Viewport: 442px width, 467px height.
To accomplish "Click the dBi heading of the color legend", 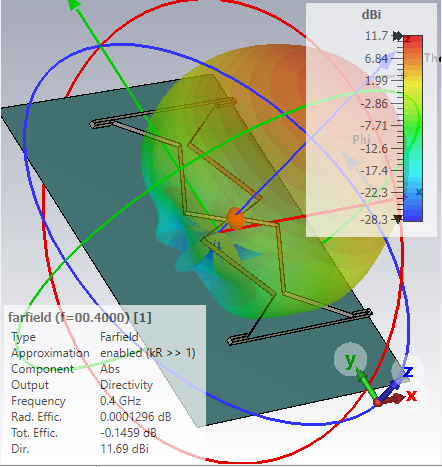I will 371,15.
